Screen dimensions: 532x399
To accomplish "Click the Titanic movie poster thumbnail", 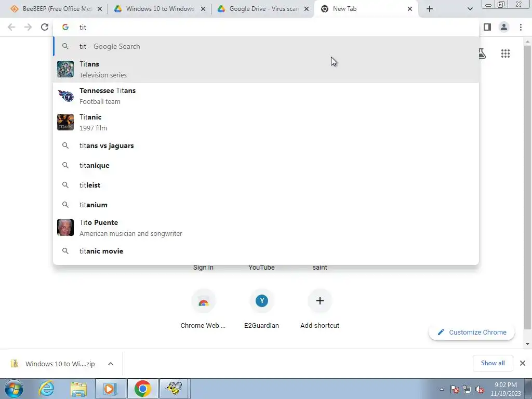I will coord(65,122).
